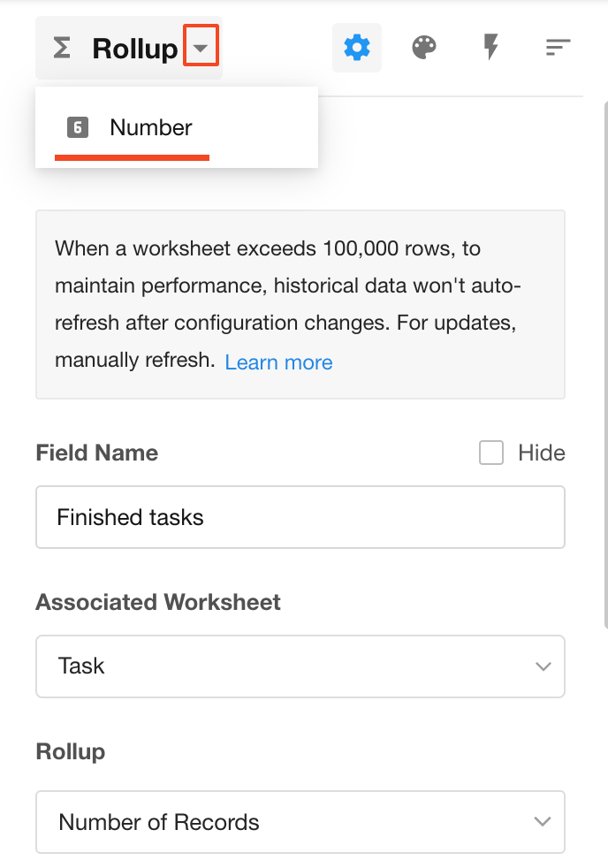Click the vertical scrollbar on the panel

click(605, 365)
